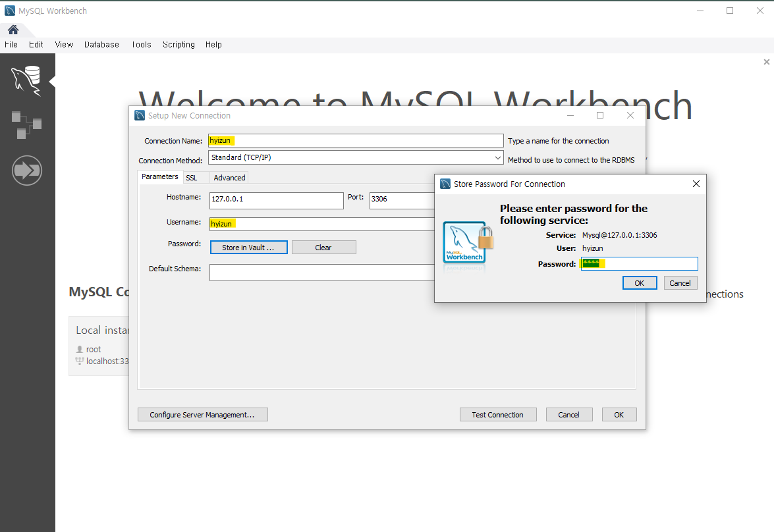Click the 'Mysql@127.0.0.1:3306' service text
Screen dimensions: 774x532
click(619, 235)
